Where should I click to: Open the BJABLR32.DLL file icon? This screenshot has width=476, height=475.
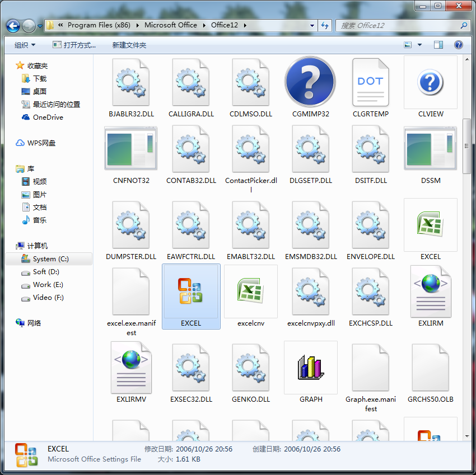point(131,82)
